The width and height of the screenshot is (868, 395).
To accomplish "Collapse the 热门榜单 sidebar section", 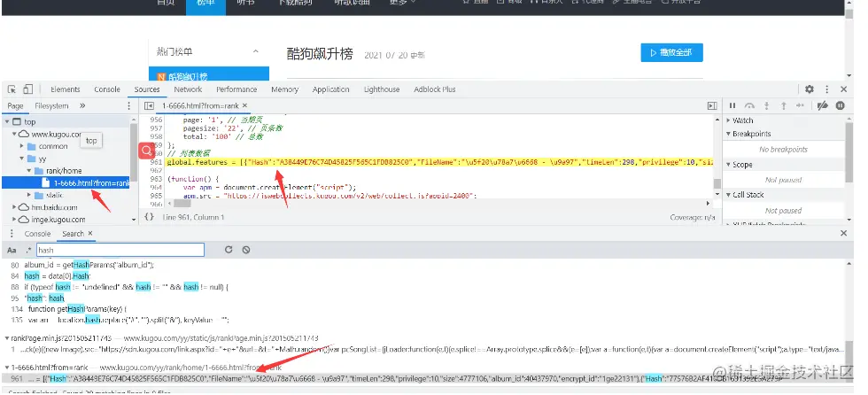I will [256, 52].
